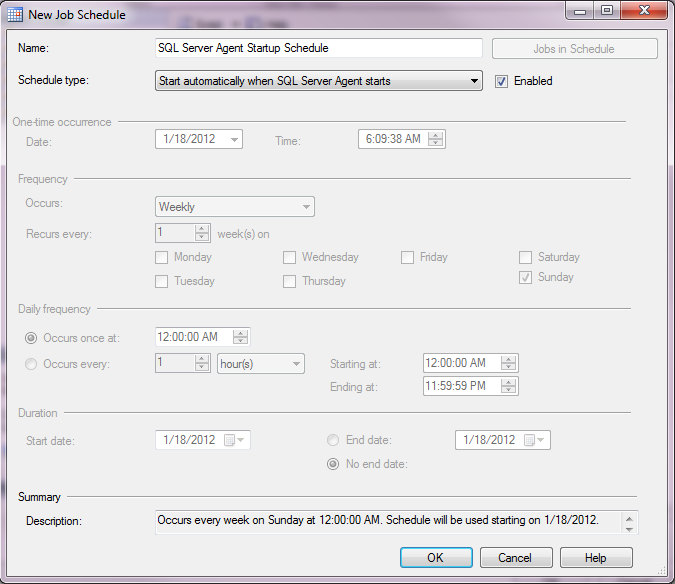
Task: Maximize the New Job Schedule window
Action: coord(607,11)
